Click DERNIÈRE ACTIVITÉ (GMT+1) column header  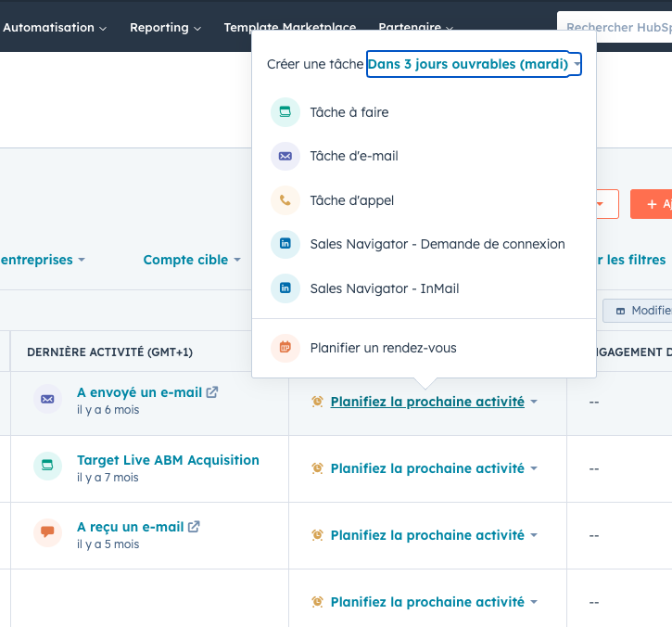pos(109,352)
